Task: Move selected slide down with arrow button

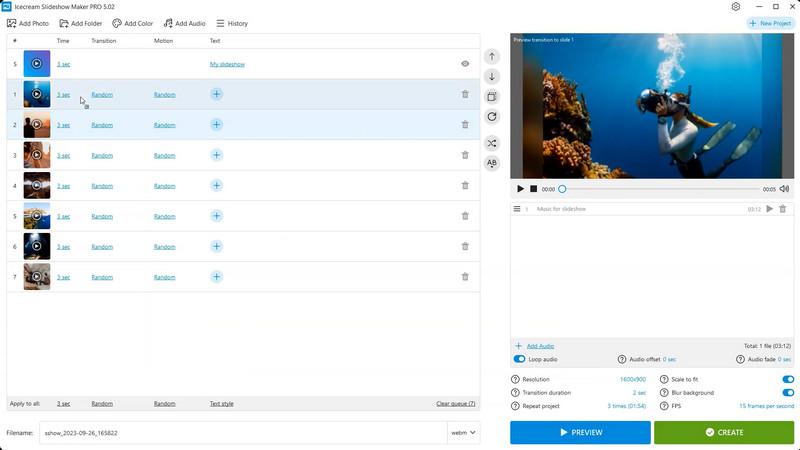Action: (492, 77)
